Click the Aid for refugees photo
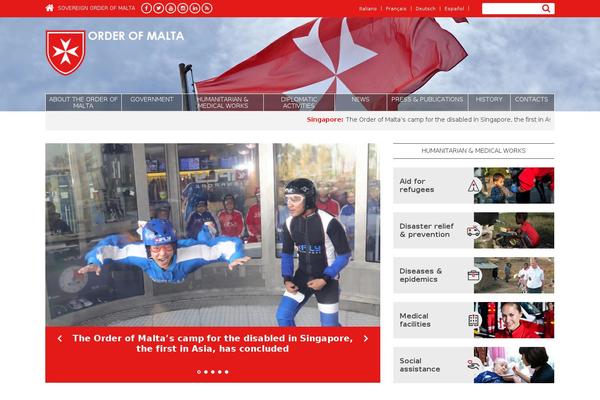 (514, 186)
